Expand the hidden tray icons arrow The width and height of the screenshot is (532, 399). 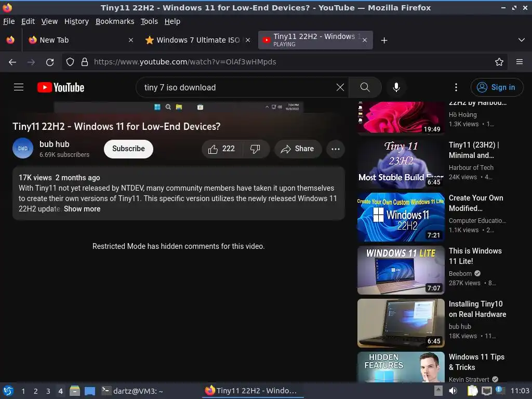click(x=438, y=391)
